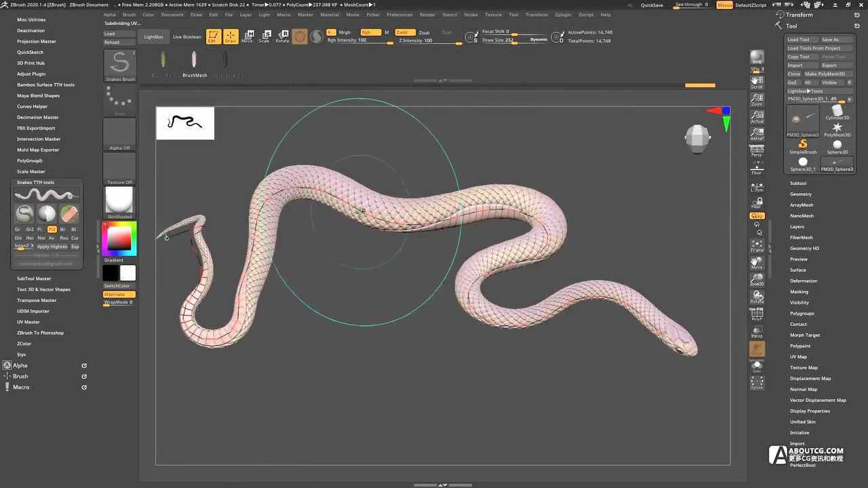Image resolution: width=868 pixels, height=488 pixels.
Task: Expand the Alpha section at bottom left
Action: (20, 365)
